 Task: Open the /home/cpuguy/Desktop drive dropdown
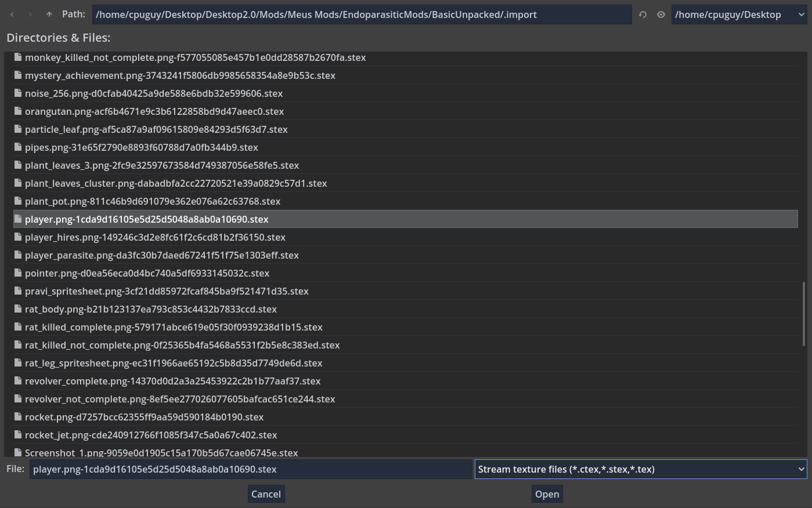click(739, 14)
